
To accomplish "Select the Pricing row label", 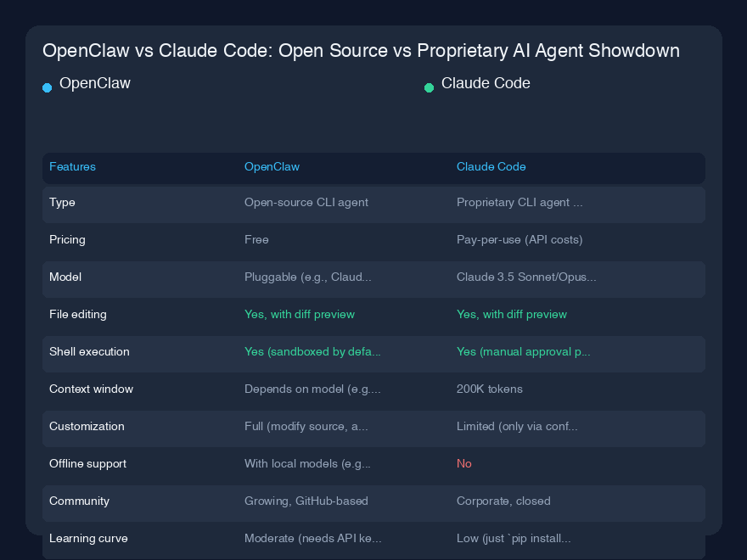I will 67,240.
